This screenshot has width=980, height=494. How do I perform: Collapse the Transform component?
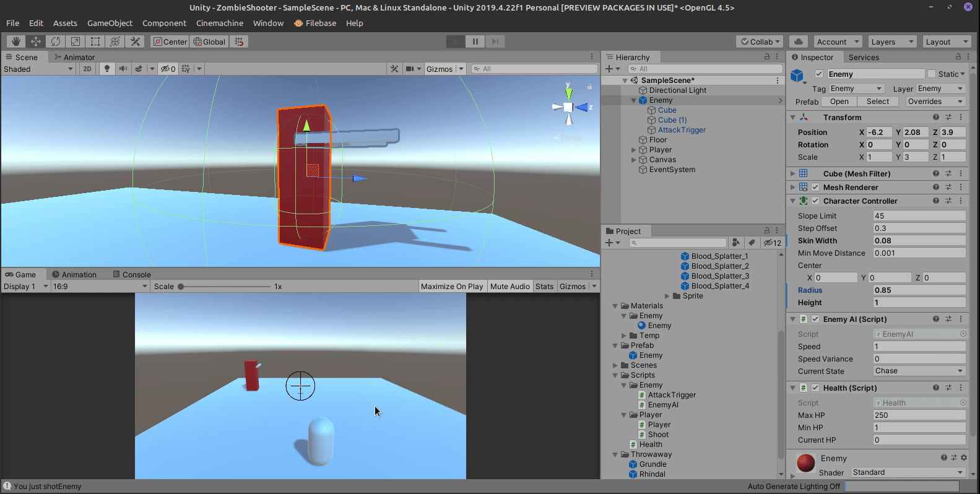(792, 117)
